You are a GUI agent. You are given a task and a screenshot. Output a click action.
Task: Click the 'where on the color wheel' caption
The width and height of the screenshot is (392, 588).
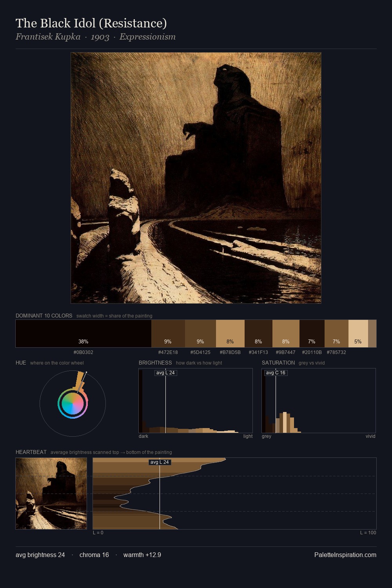point(57,363)
